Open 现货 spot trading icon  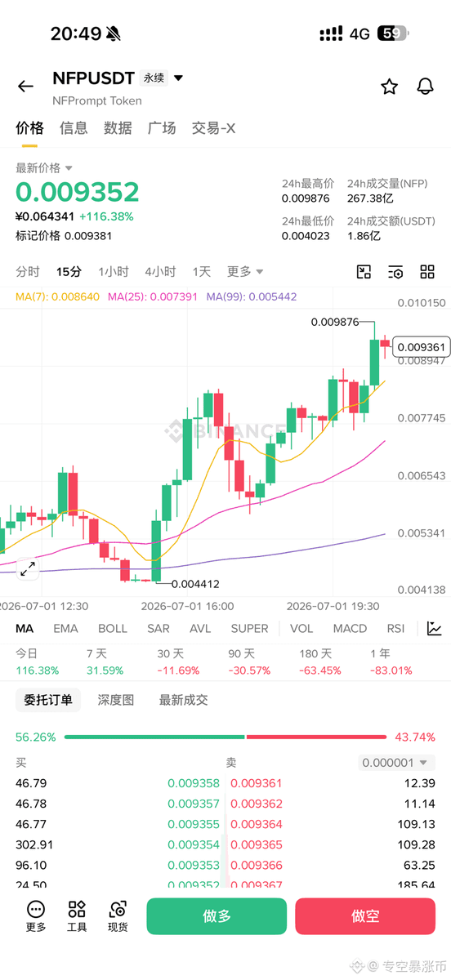coord(118,916)
